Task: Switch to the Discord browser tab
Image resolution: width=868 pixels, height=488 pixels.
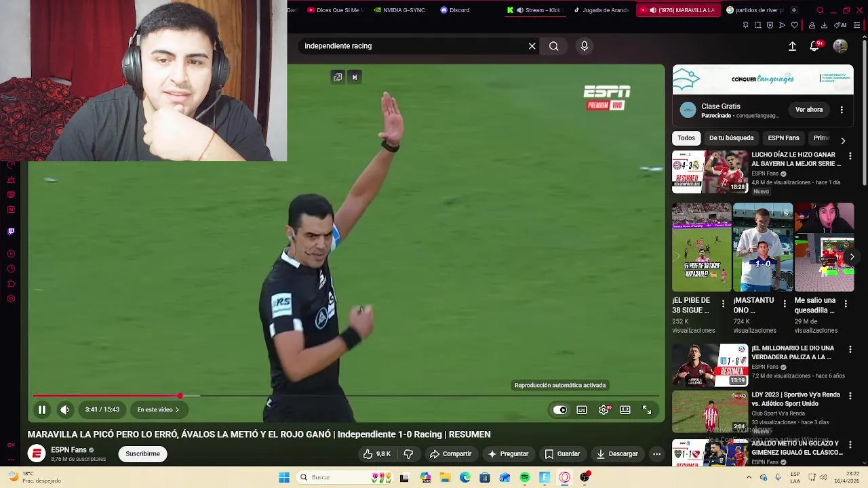Action: [454, 10]
